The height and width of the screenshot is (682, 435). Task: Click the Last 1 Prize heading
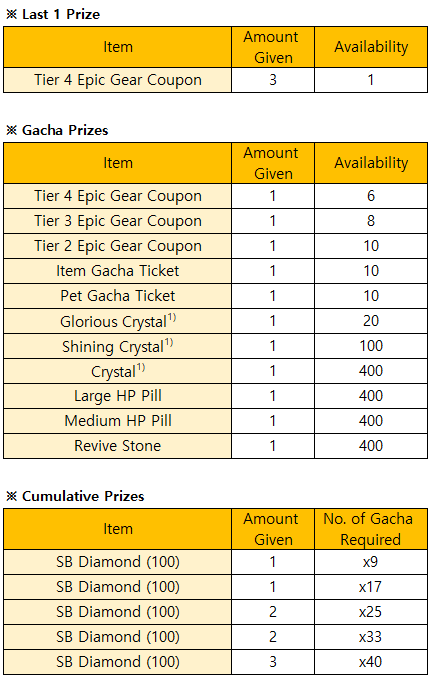(53, 14)
